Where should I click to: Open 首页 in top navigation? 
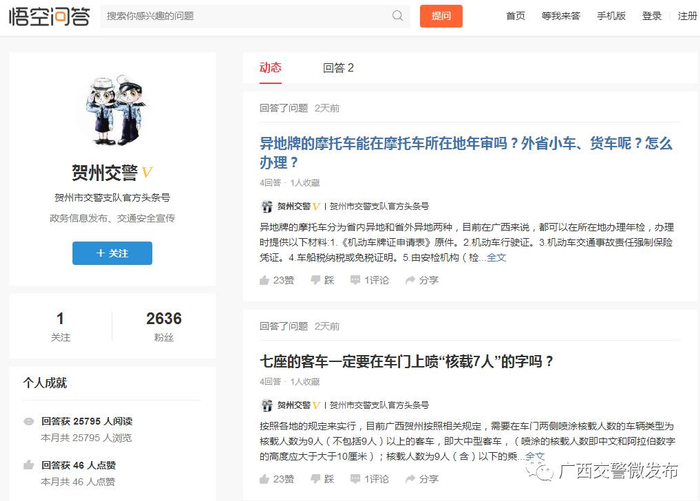pos(516,16)
